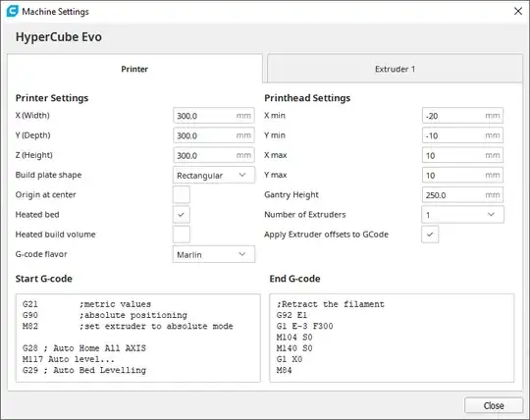Click the 'G28 ; Auto Home All AXIS' line

(84, 348)
